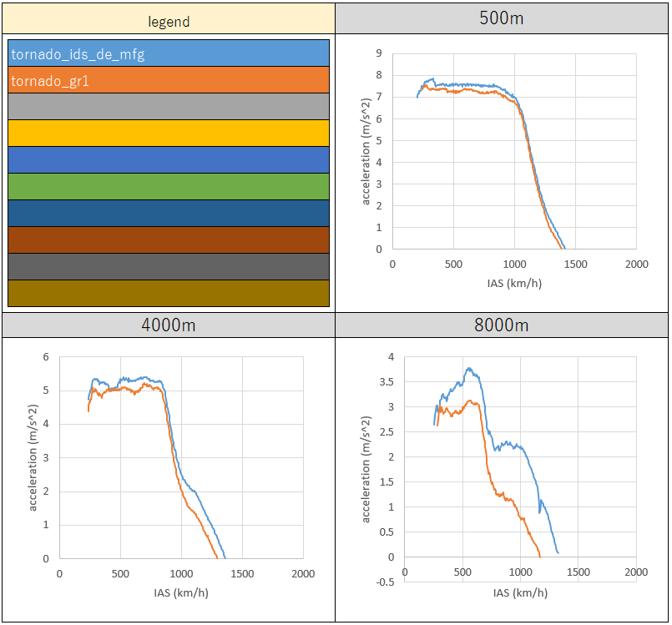Select the green legend row
This screenshot has height=625, width=672.
tap(168, 186)
